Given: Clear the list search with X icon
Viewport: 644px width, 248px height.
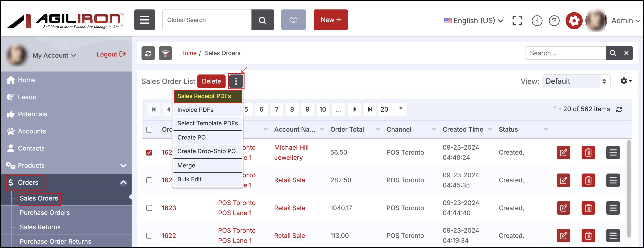Looking at the screenshot, I should [x=626, y=53].
